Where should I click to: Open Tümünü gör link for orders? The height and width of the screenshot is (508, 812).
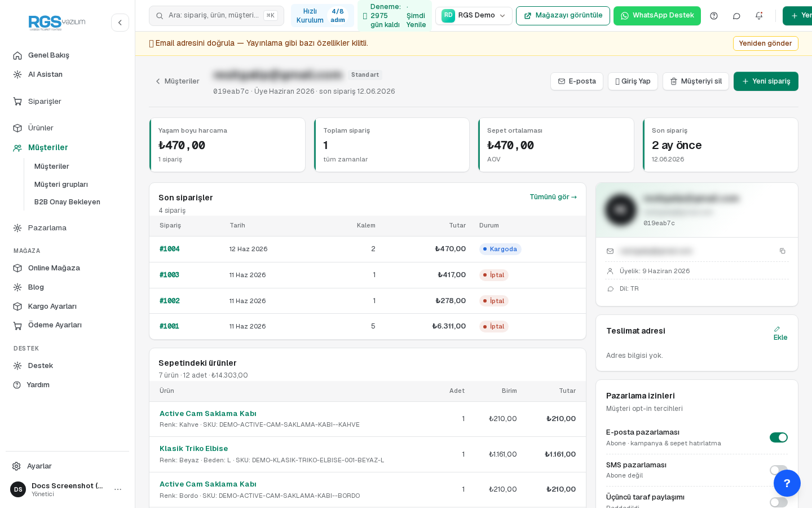tap(553, 197)
